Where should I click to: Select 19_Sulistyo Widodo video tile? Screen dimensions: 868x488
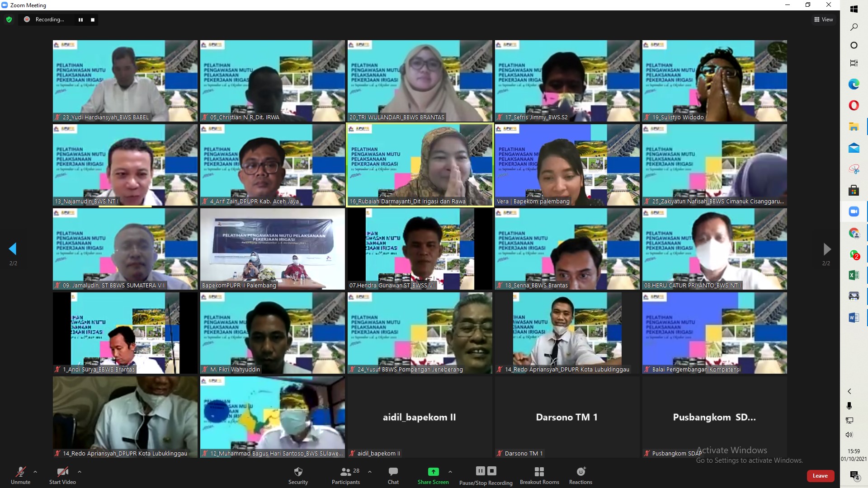point(715,81)
